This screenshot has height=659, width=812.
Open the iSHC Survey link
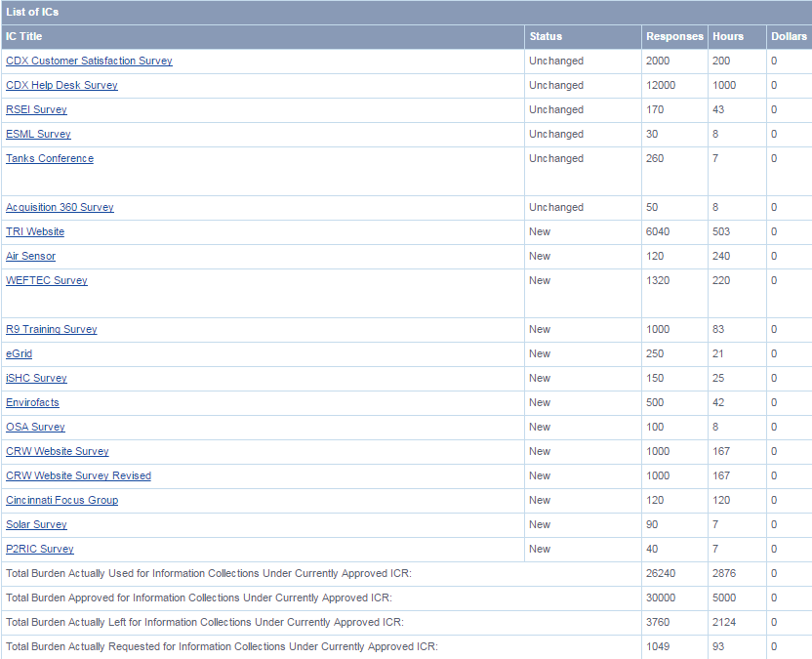(36, 378)
